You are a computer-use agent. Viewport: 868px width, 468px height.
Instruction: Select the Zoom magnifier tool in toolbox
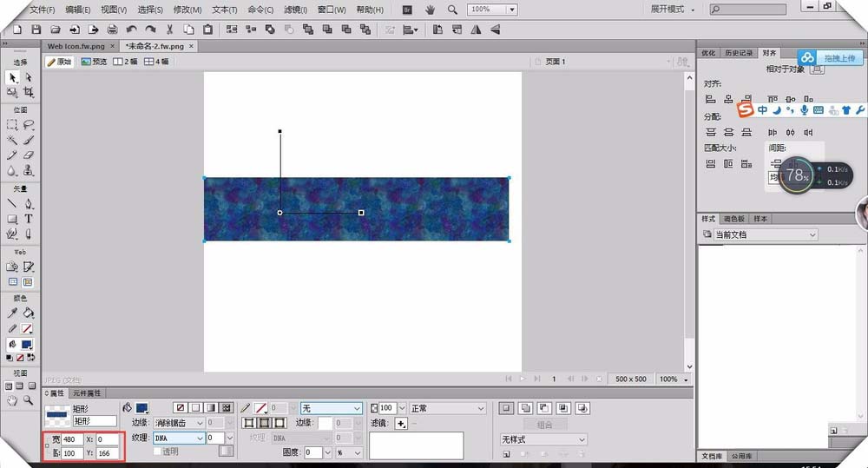click(29, 400)
